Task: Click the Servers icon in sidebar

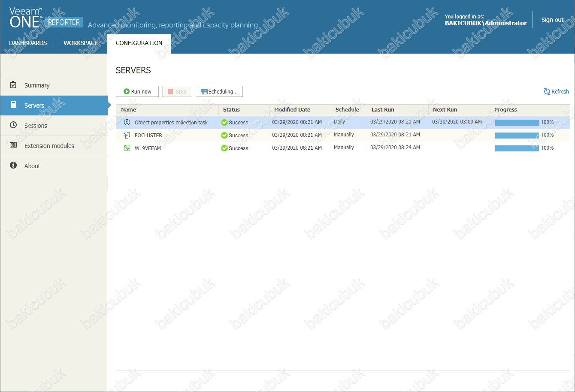Action: [x=13, y=105]
